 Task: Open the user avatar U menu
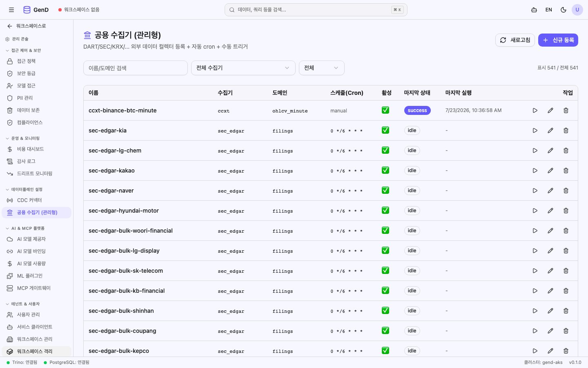(577, 10)
